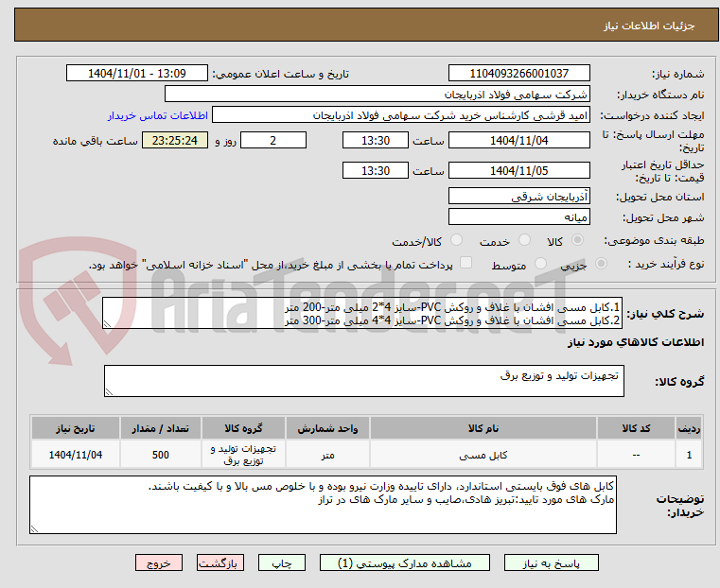The width and height of the screenshot is (720, 588).
Task: Toggle the اسناد خزانه اسلامی payment checkbox
Action: (466, 263)
